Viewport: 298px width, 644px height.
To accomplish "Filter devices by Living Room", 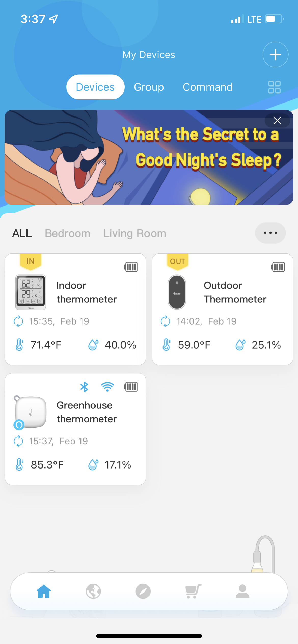I will coord(134,233).
